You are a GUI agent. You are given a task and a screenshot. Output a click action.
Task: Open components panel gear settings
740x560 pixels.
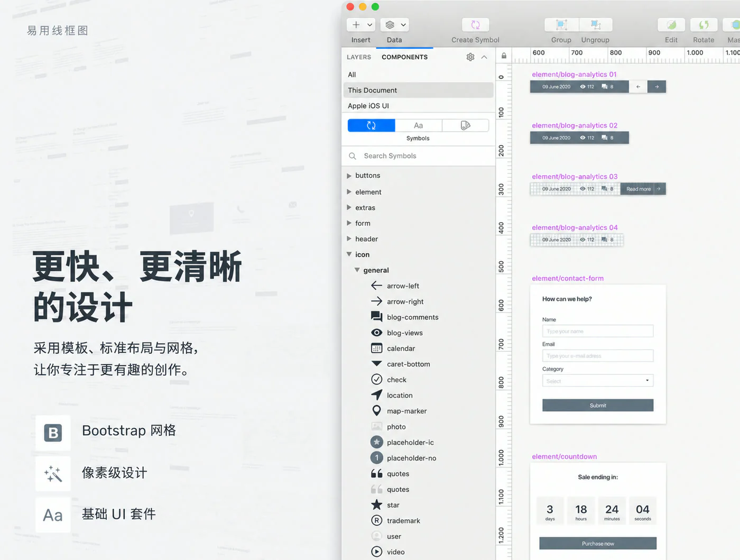[470, 57]
